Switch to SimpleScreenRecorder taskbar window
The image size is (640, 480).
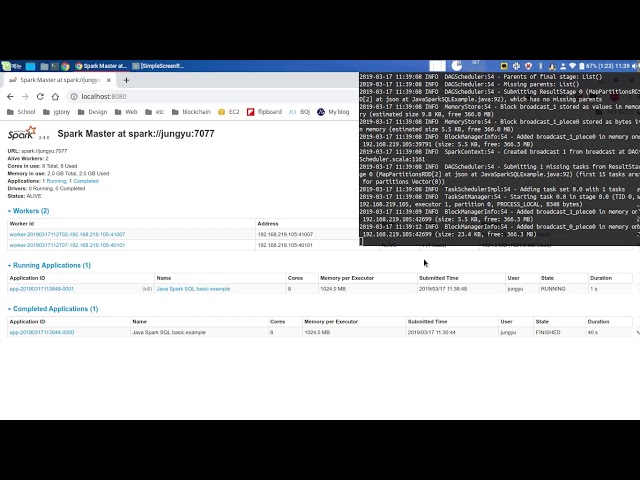158,66
